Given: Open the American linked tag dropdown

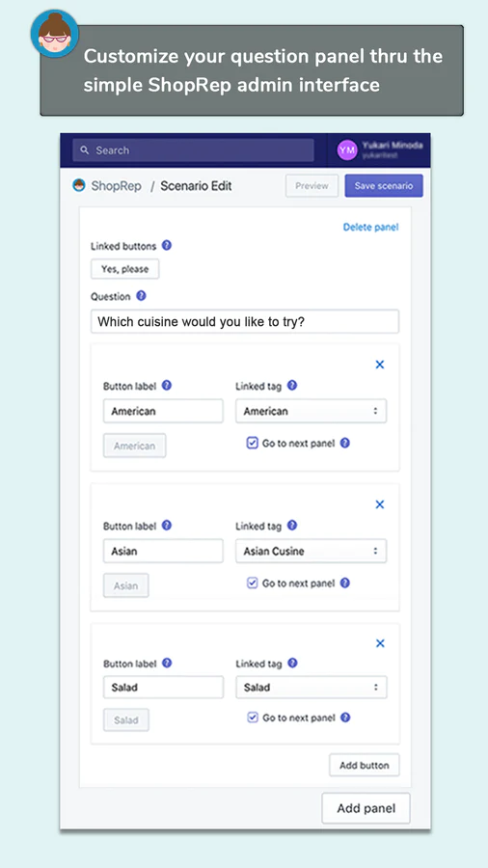Looking at the screenshot, I should pos(311,411).
